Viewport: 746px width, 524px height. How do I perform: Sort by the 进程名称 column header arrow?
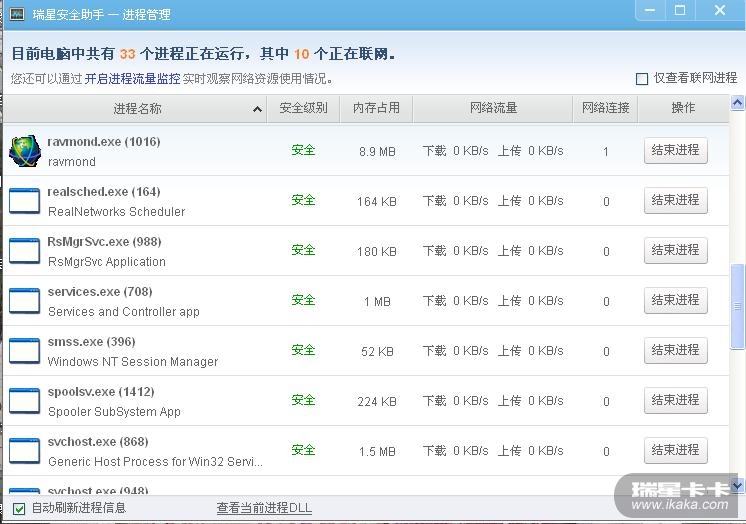tap(257, 109)
